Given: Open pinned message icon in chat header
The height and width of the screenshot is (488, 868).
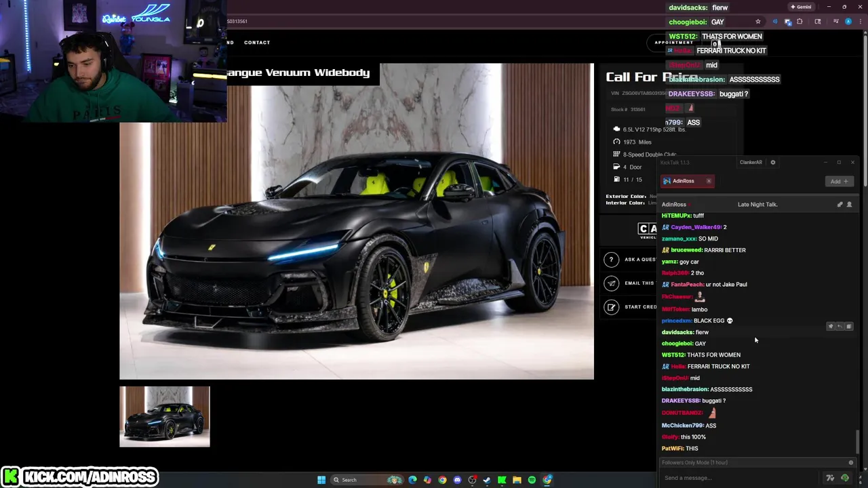Looking at the screenshot, I should pos(840,204).
